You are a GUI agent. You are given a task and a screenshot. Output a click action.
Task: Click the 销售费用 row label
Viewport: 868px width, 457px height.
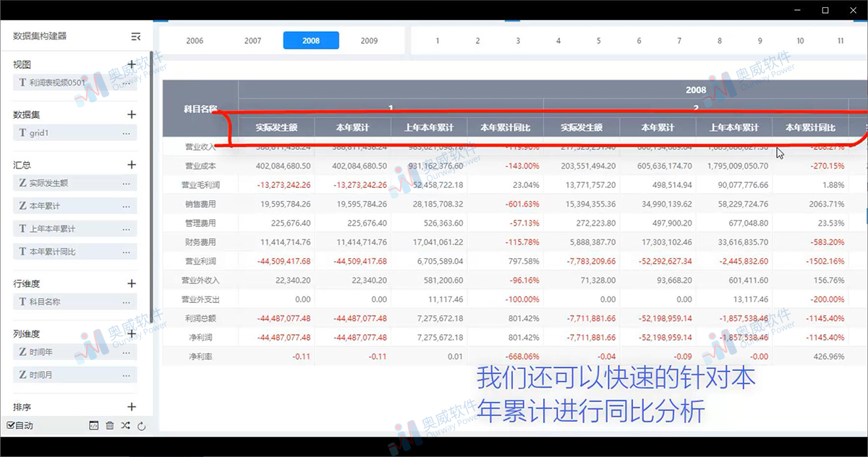[x=200, y=204]
